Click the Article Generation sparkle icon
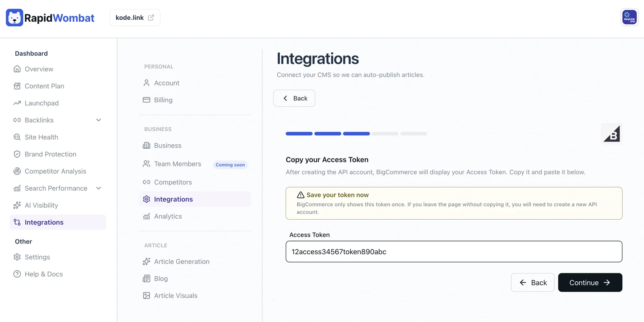The width and height of the screenshot is (644, 322). pyautogui.click(x=147, y=262)
